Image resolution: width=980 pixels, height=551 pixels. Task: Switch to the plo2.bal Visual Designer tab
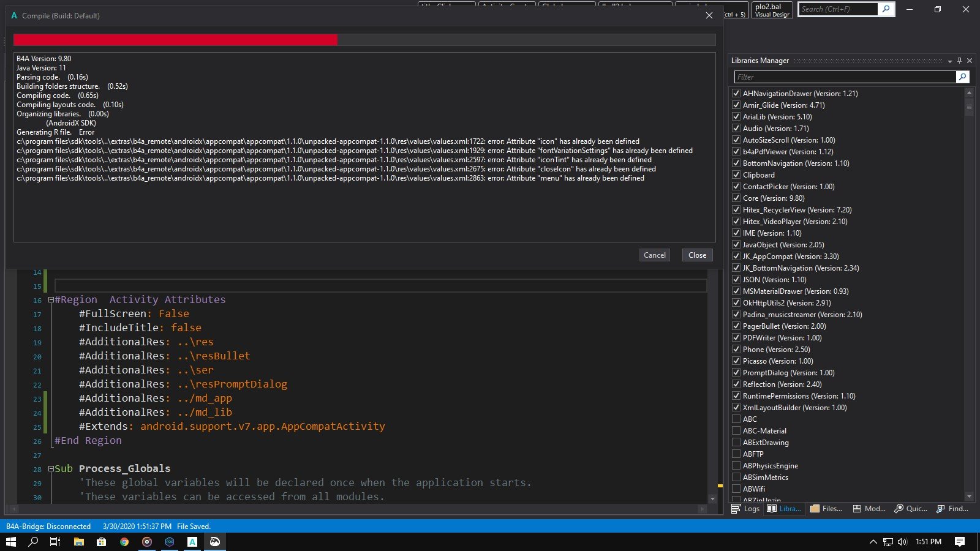[x=772, y=10]
